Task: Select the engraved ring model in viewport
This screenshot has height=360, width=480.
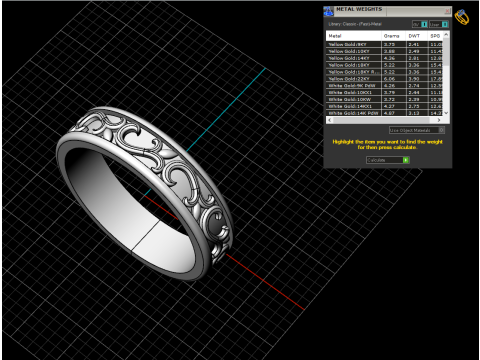Action: pos(145,193)
